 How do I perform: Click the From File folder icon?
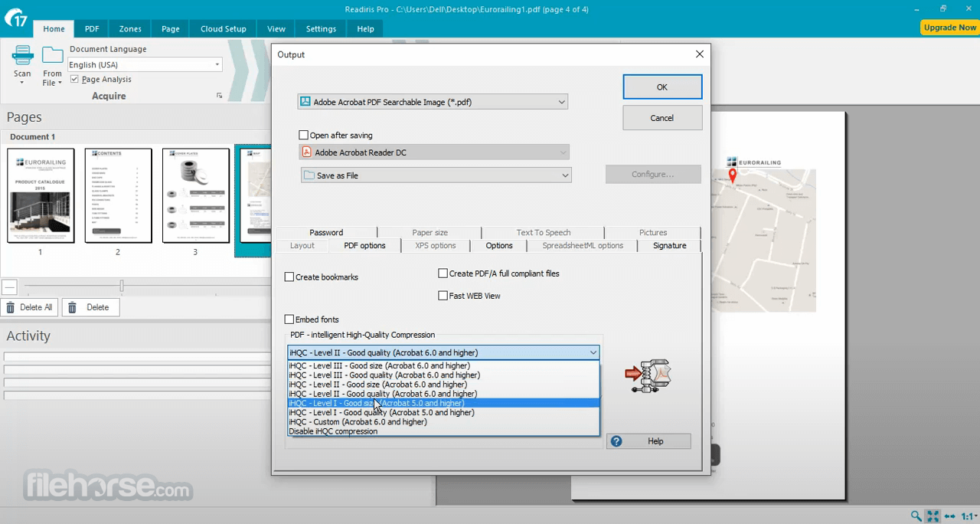(52, 56)
